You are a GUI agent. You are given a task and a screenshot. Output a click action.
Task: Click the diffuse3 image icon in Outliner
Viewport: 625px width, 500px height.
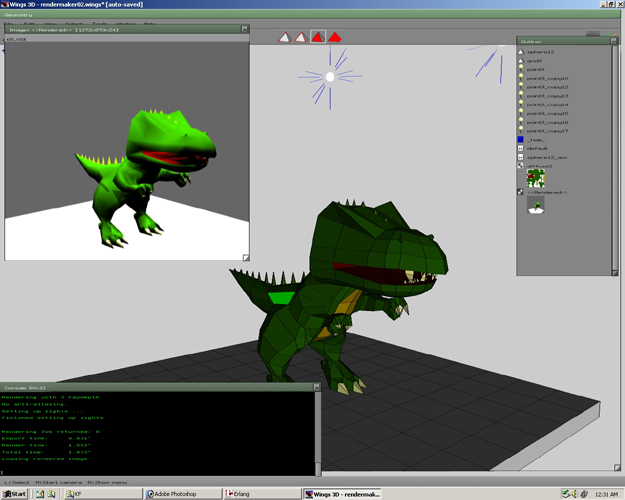click(x=521, y=165)
